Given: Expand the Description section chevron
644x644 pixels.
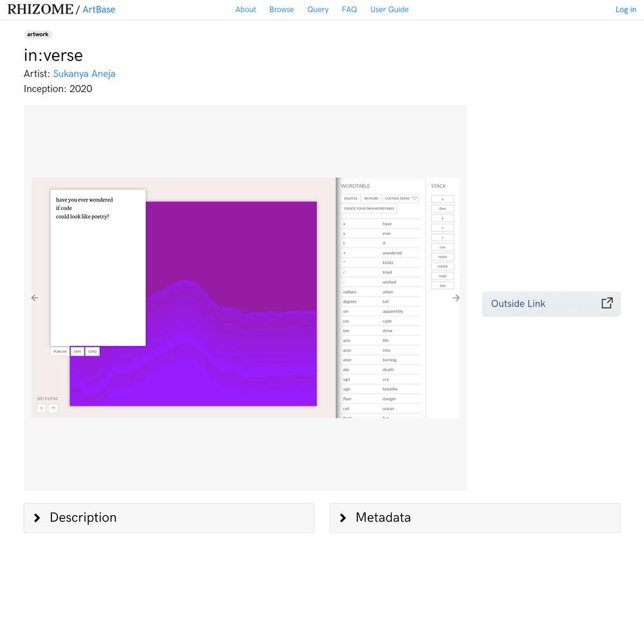Looking at the screenshot, I should pyautogui.click(x=37, y=518).
